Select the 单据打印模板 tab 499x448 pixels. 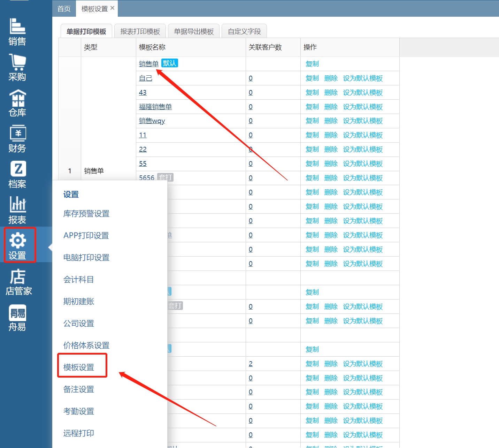tap(86, 31)
